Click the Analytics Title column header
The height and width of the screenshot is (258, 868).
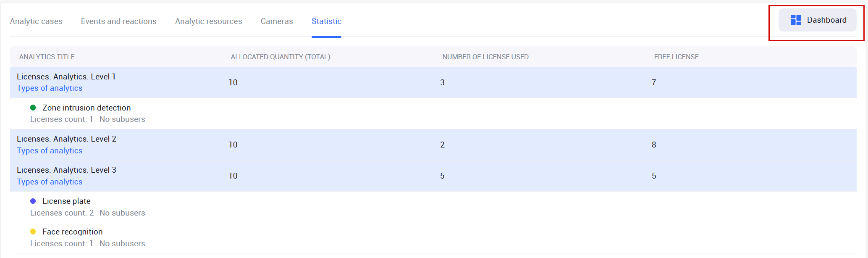pyautogui.click(x=47, y=57)
